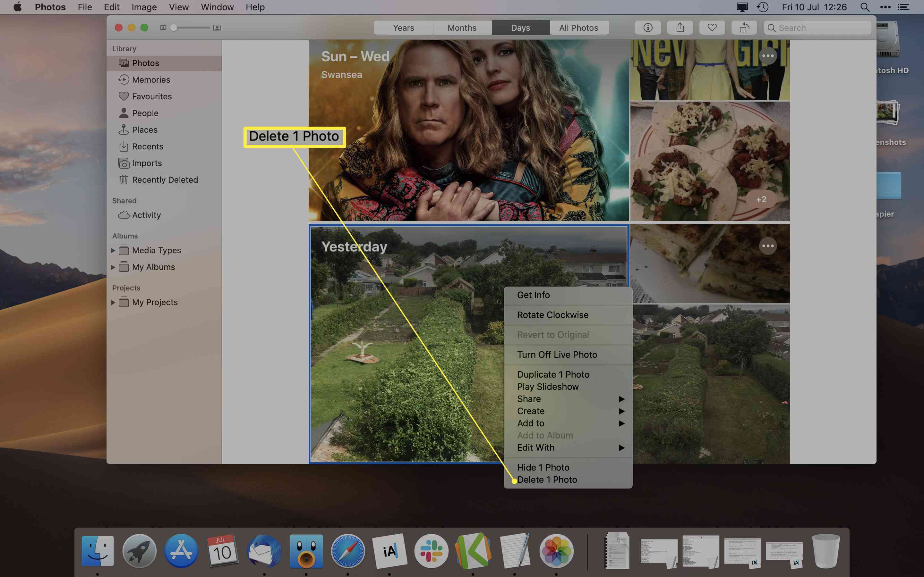Toggle Turn Off Live Photo option
The height and width of the screenshot is (577, 924).
pos(557,354)
